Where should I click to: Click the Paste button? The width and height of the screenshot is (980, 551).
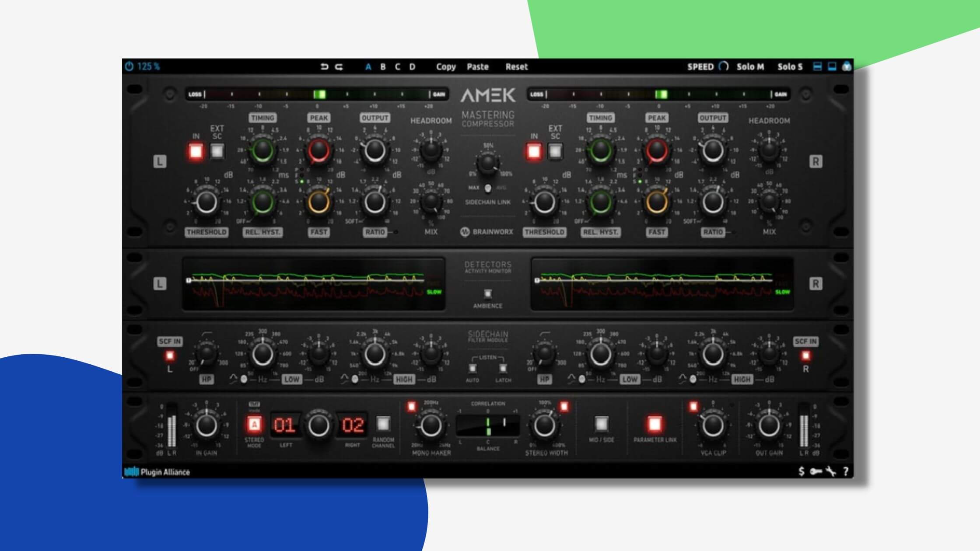point(477,67)
